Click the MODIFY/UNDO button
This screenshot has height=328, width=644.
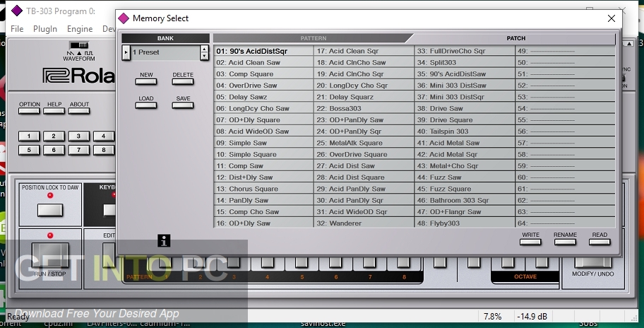[x=592, y=262]
